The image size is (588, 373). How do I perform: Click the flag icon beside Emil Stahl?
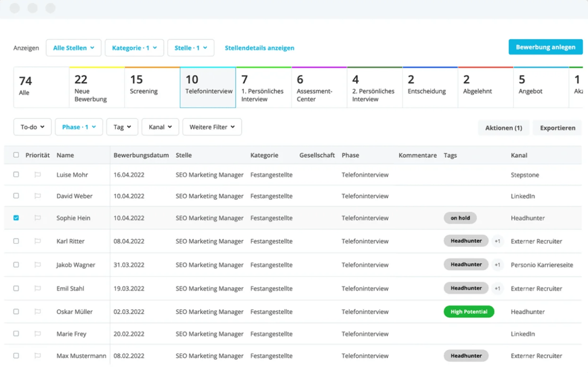(38, 289)
